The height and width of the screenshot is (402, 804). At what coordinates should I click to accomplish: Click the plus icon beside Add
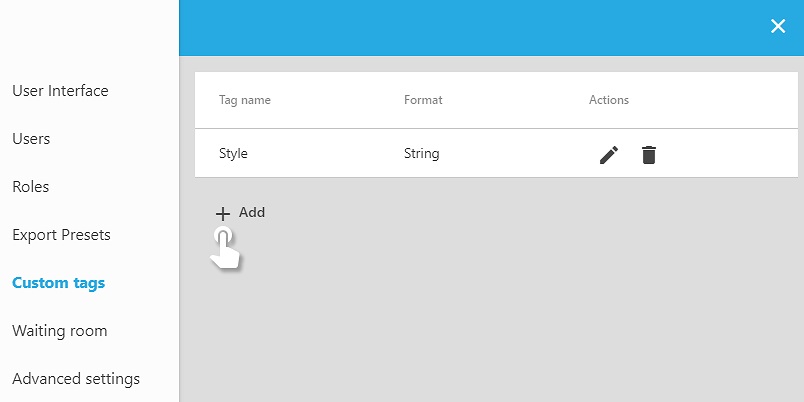click(223, 213)
